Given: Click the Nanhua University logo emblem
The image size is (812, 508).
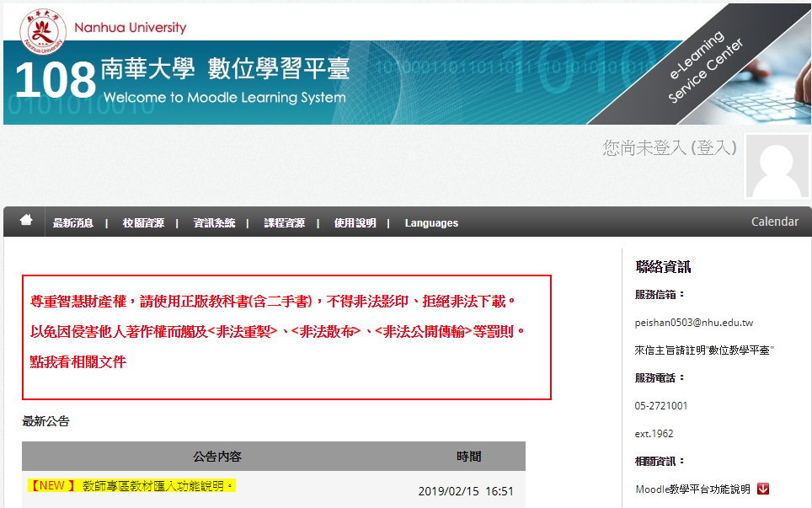Looking at the screenshot, I should click(x=42, y=31).
